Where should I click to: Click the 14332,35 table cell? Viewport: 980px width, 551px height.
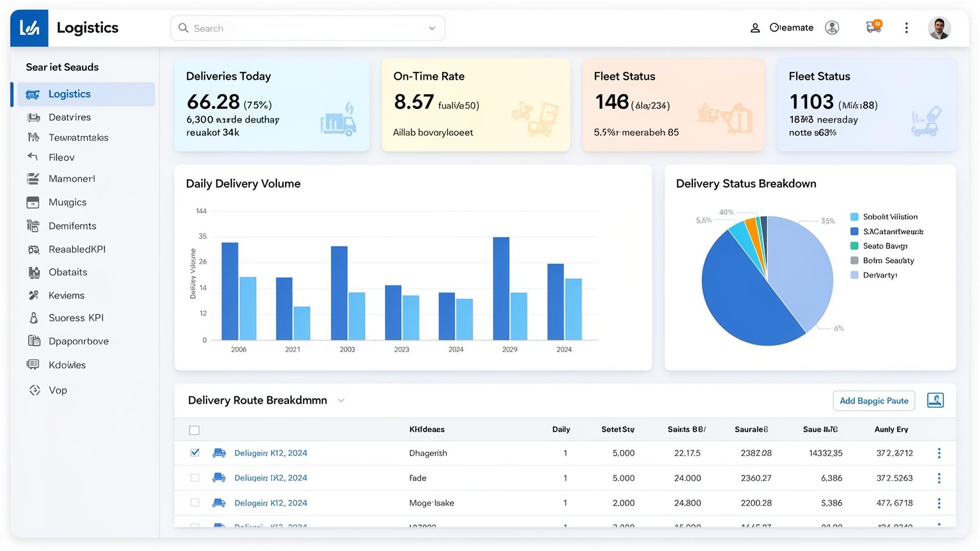[825, 453]
